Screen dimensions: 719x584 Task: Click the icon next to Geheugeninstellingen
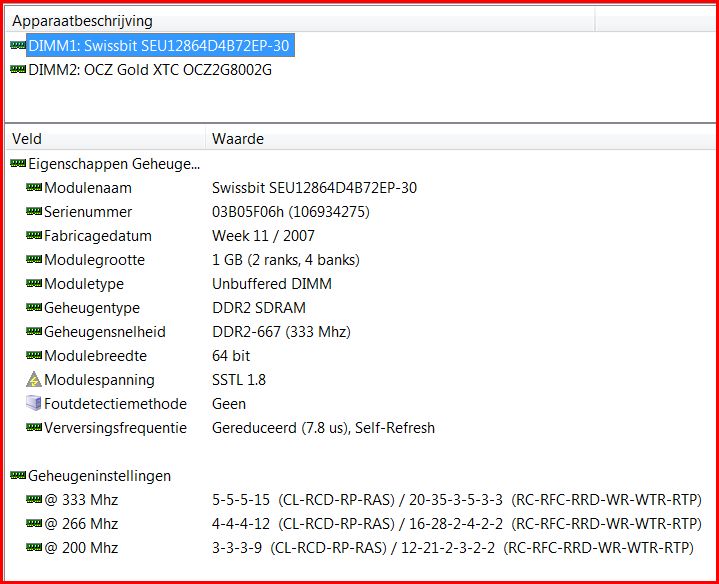click(18, 475)
